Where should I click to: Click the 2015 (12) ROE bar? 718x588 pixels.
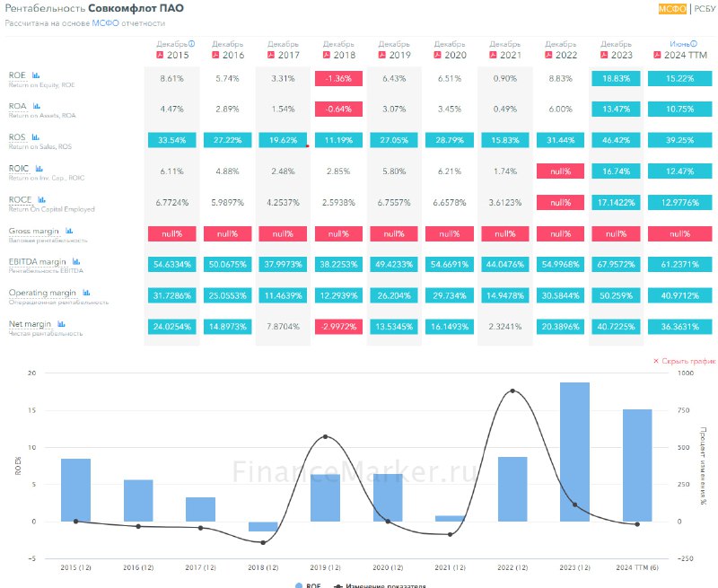[x=75, y=490]
